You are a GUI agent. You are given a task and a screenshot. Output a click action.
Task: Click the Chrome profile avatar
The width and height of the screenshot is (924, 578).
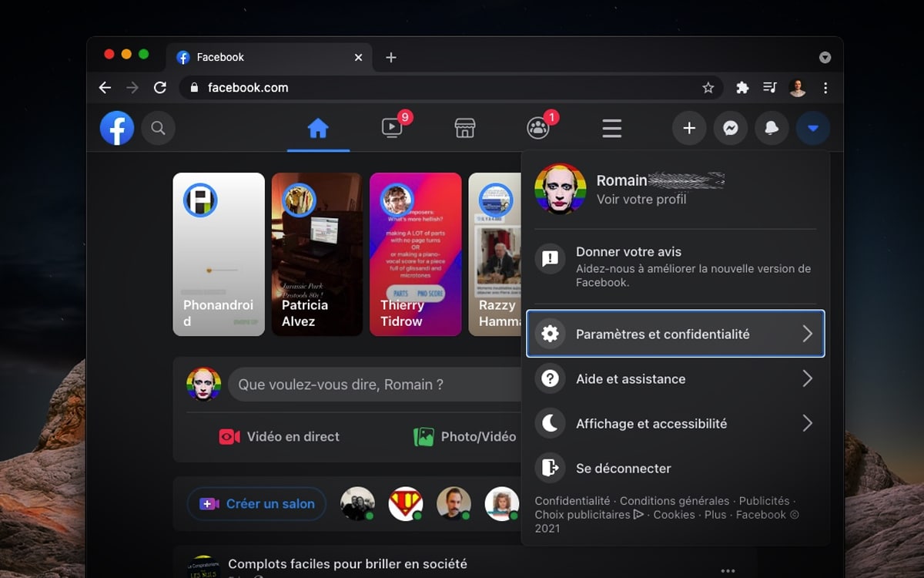pos(798,88)
